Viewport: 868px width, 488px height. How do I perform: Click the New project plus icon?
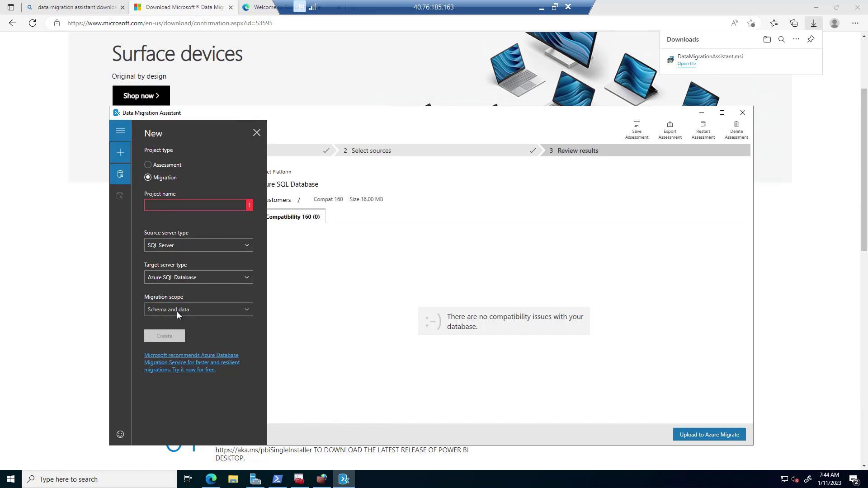point(120,153)
